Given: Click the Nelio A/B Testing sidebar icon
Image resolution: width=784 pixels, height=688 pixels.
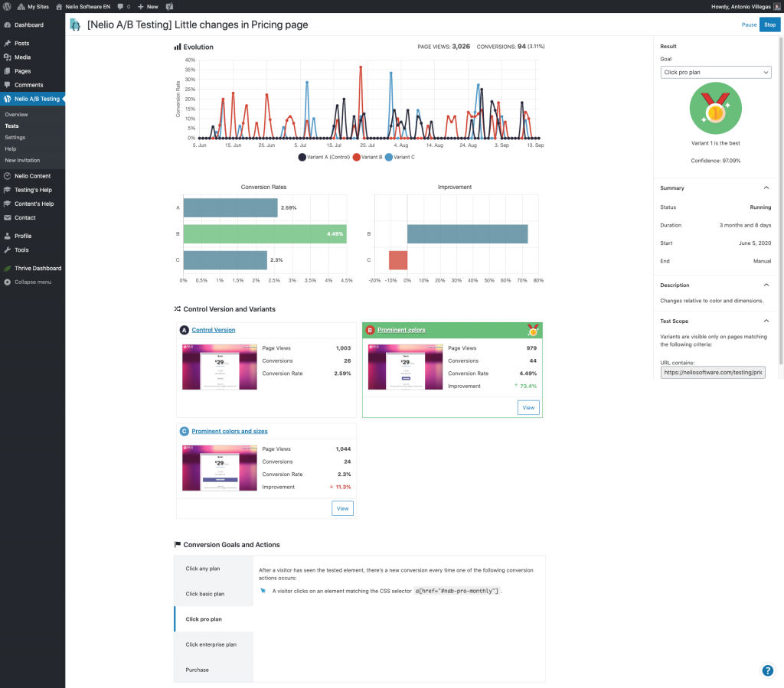Looking at the screenshot, I should click(8, 99).
